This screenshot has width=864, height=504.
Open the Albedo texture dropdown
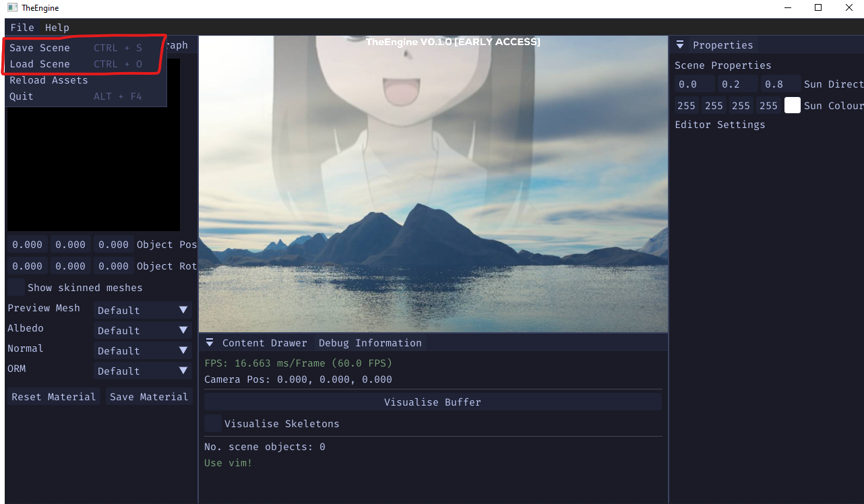[x=143, y=330]
